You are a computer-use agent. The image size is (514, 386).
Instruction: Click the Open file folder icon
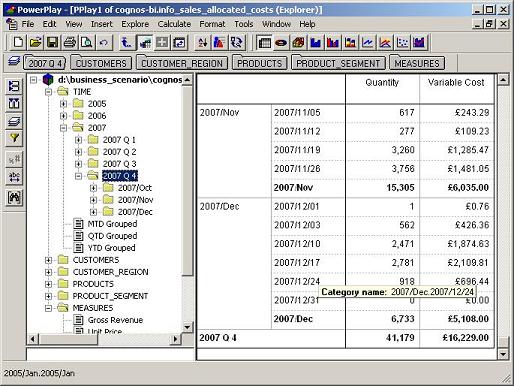[36, 42]
